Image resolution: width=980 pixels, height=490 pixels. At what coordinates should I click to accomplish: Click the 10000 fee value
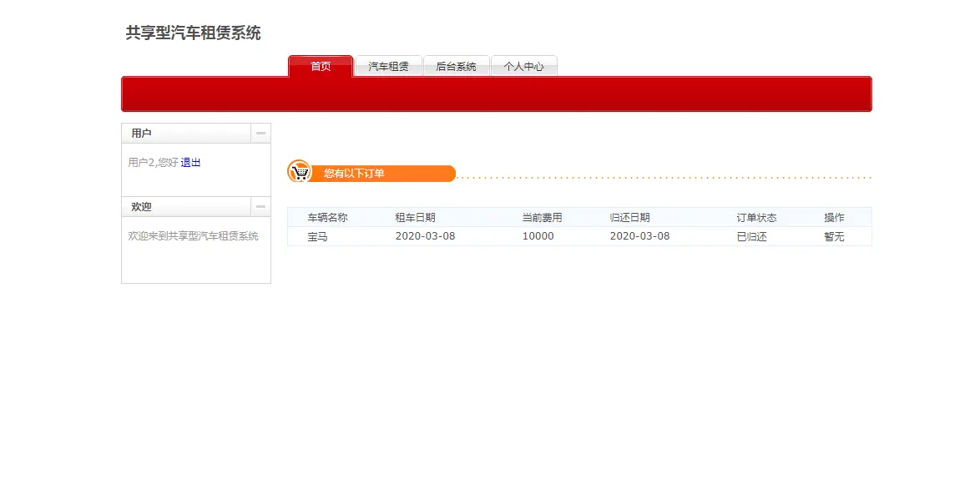click(x=538, y=236)
